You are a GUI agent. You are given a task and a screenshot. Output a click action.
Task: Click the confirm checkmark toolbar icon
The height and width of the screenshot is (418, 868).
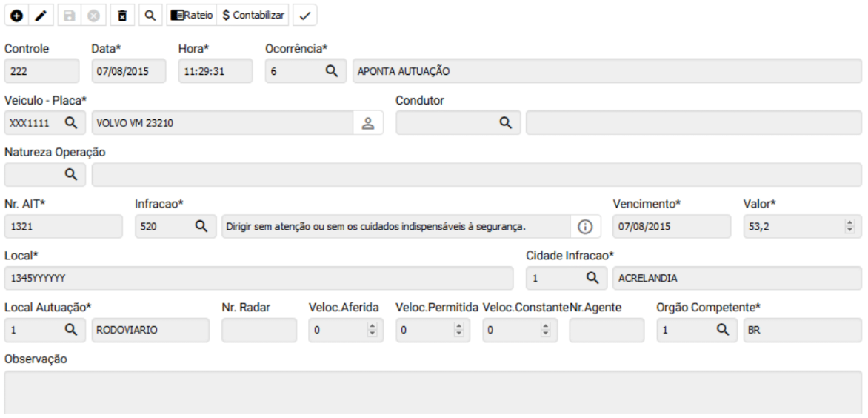[304, 15]
